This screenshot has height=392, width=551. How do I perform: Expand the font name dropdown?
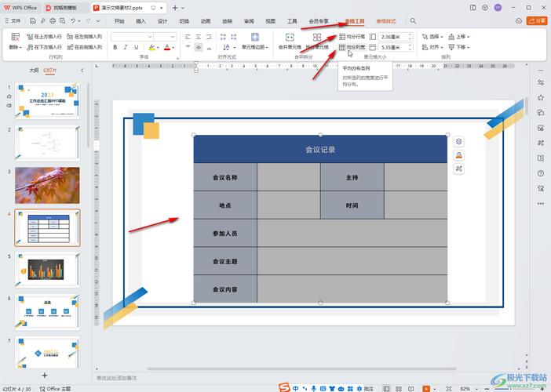coord(148,37)
